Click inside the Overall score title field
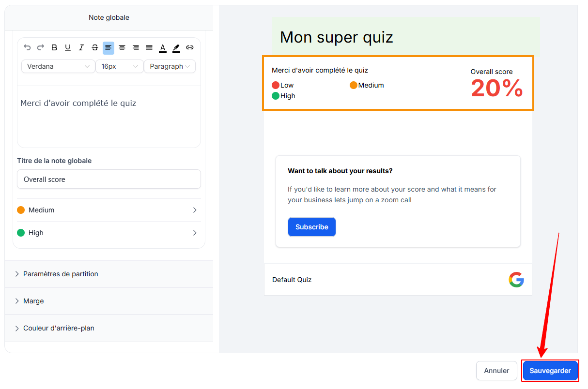Screen dimensions: 588x389 [x=108, y=179]
